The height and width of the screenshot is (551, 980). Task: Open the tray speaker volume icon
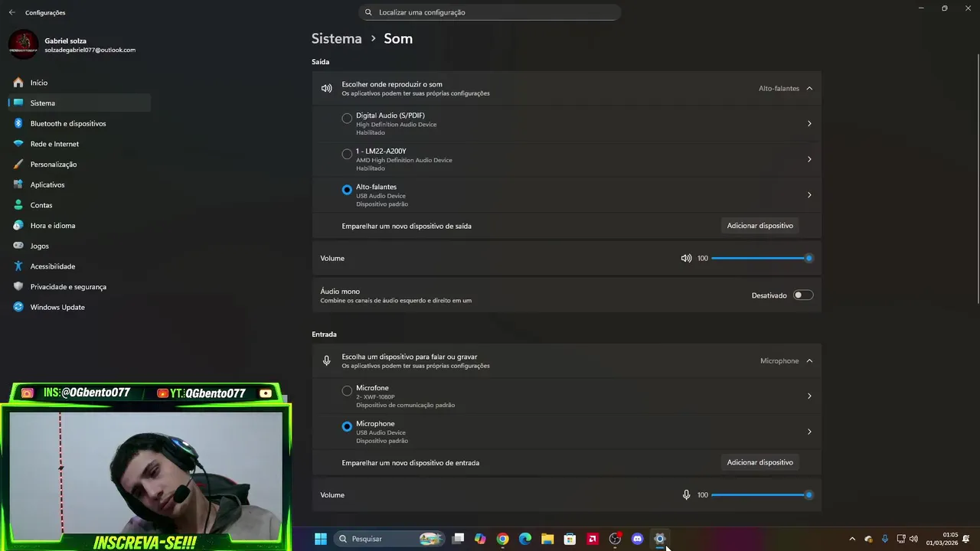tap(913, 540)
